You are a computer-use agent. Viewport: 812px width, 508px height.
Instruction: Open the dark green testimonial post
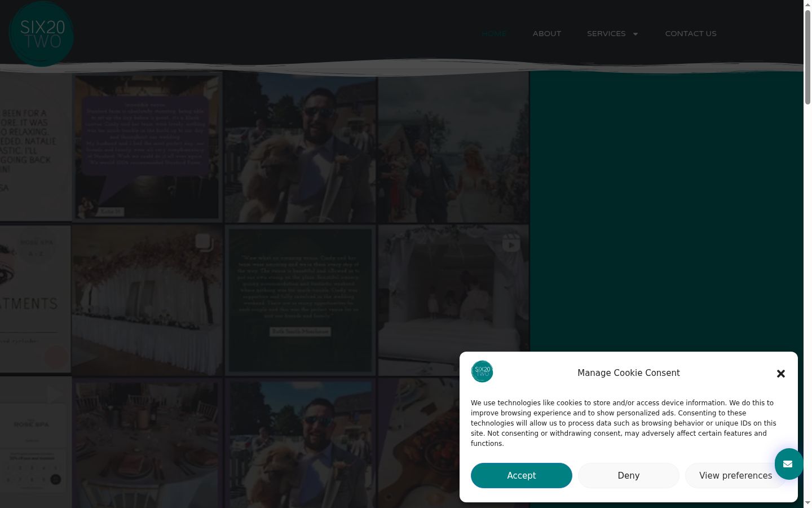tap(301, 300)
